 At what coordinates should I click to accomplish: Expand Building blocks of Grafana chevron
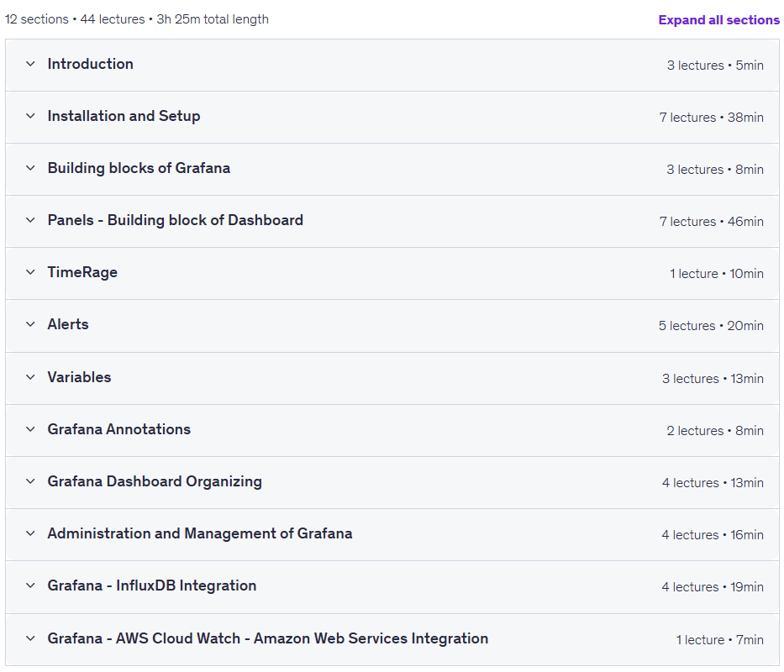pyautogui.click(x=30, y=168)
